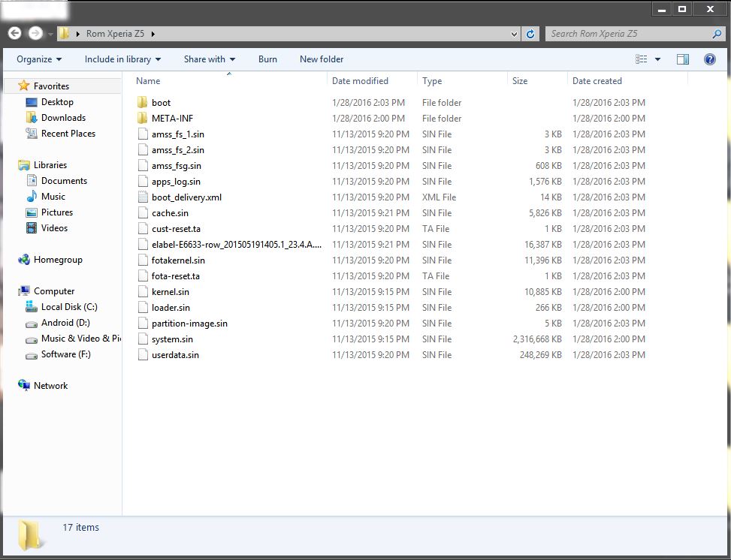Select fotakernel.sin file icon
Viewport: 731px width, 560px height.
tap(143, 260)
